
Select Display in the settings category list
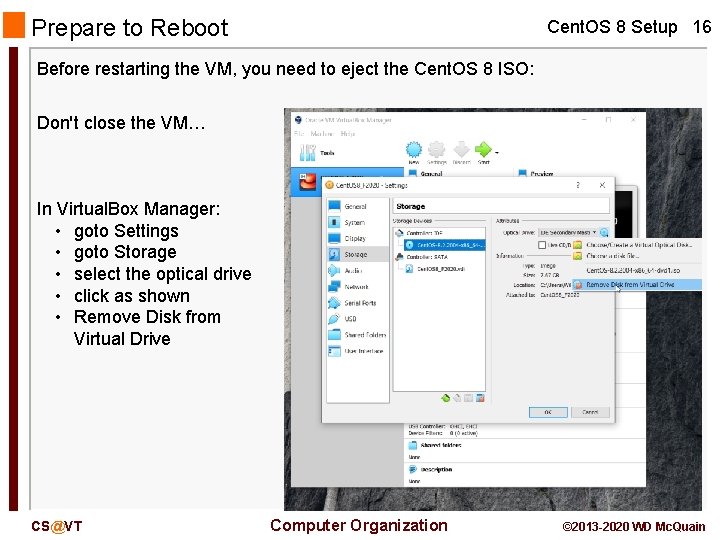(358, 238)
